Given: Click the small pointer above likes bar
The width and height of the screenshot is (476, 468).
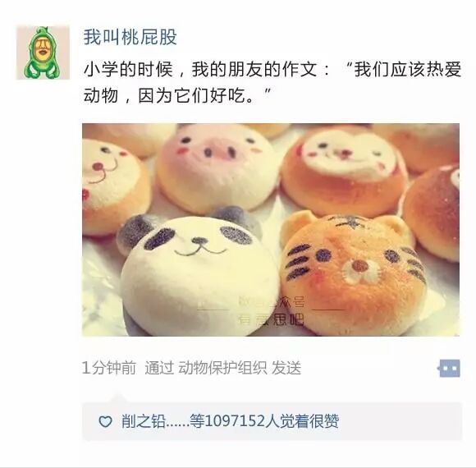Looking at the screenshot, I should coord(118,398).
